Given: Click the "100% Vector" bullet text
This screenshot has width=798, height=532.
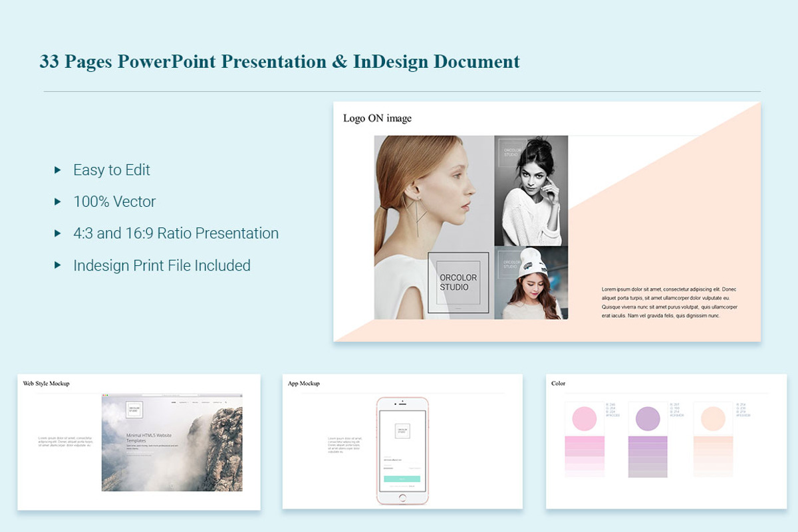Looking at the screenshot, I should (x=114, y=201).
